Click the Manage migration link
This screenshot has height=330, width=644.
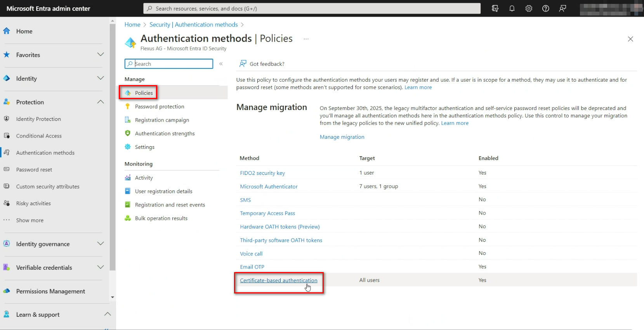coord(342,137)
